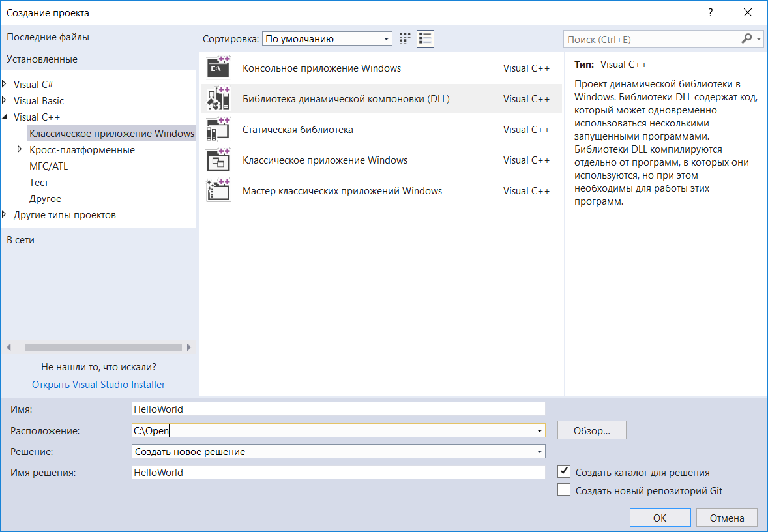Click the tree scrollbar left arrow

pos(8,347)
